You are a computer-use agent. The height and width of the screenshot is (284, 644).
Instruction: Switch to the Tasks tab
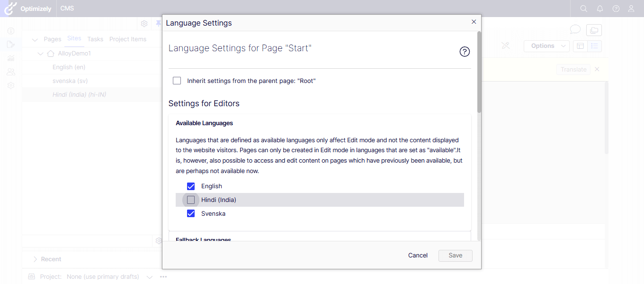pyautogui.click(x=95, y=39)
